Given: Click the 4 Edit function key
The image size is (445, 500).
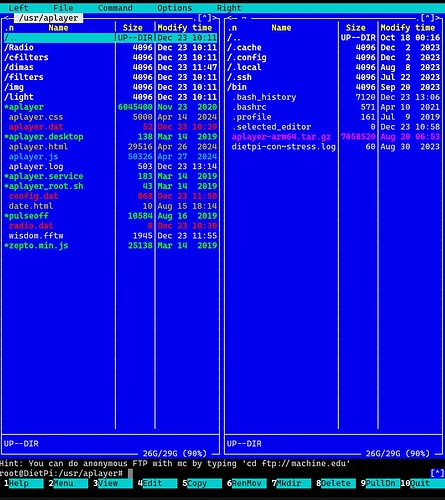Looking at the screenshot, I should [157, 483].
